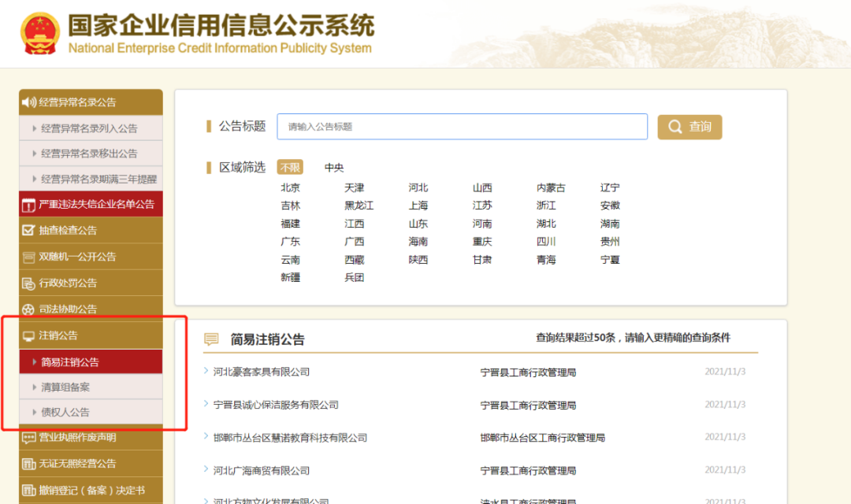Expand the arrow beside 经营异常名录移出公告
This screenshot has width=851, height=504.
[34, 154]
